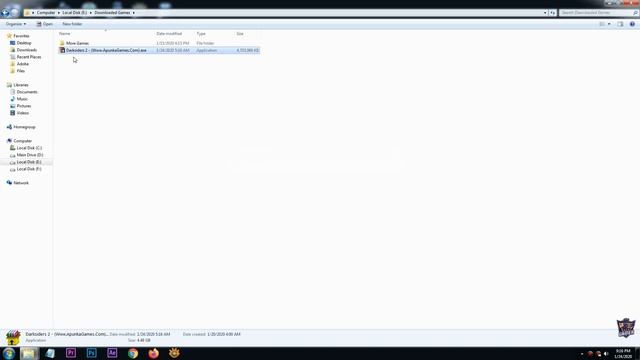The height and width of the screenshot is (360, 640).
Task: Click the Open toolbar button
Action: click(x=44, y=24)
